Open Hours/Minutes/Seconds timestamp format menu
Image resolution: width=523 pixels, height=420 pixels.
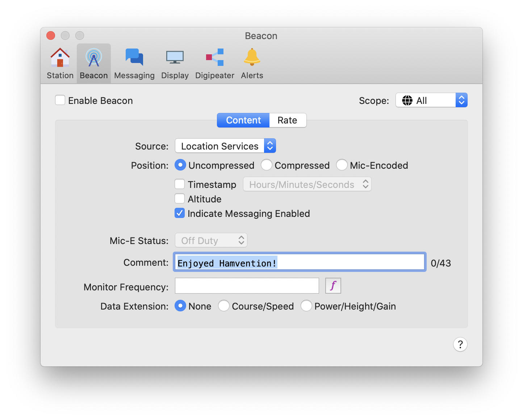(x=307, y=184)
